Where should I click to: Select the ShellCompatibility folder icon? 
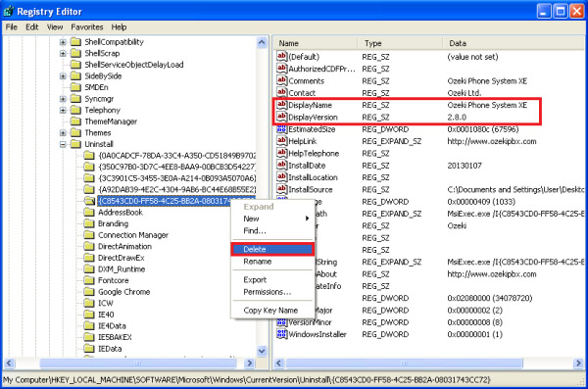(x=76, y=41)
